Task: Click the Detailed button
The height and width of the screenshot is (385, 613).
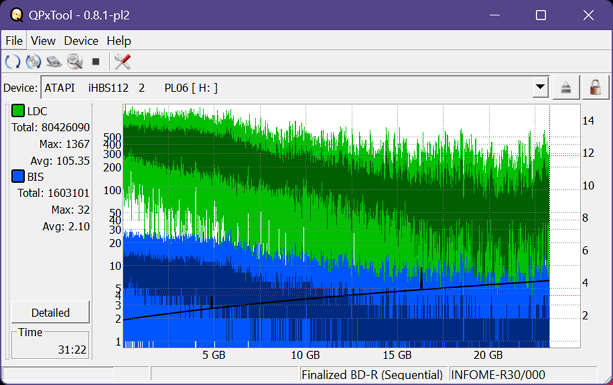Action: [x=50, y=312]
